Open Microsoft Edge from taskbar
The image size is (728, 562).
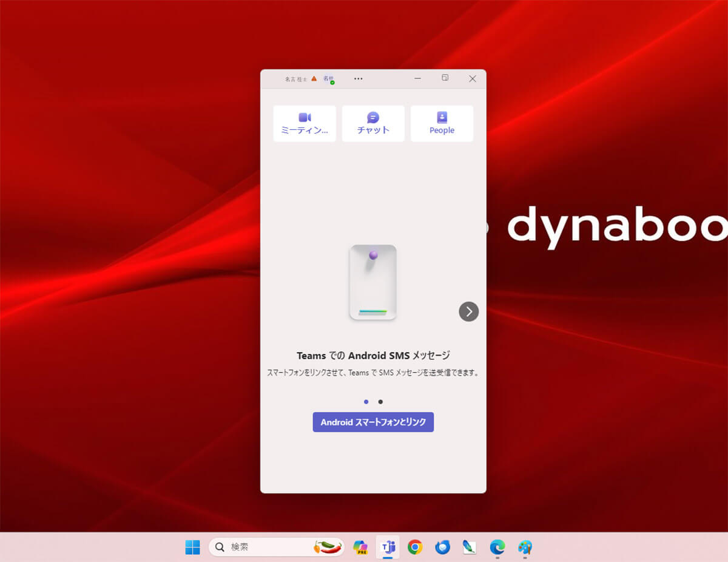tap(497, 547)
